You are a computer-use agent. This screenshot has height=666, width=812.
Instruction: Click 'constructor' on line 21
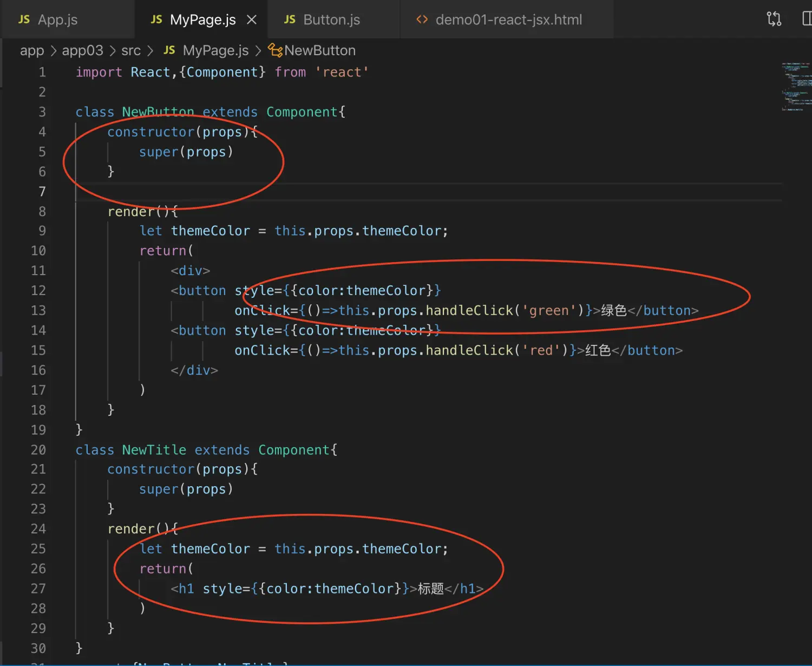(151, 469)
